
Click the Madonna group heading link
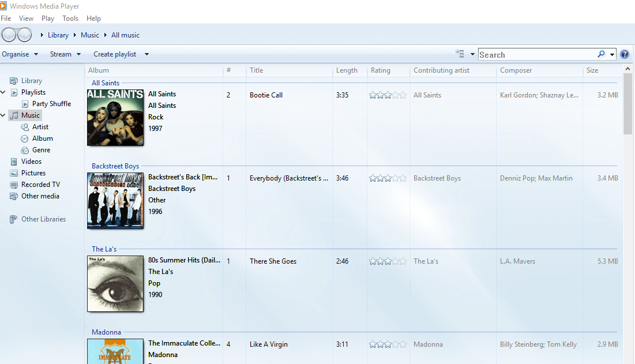pyautogui.click(x=106, y=332)
